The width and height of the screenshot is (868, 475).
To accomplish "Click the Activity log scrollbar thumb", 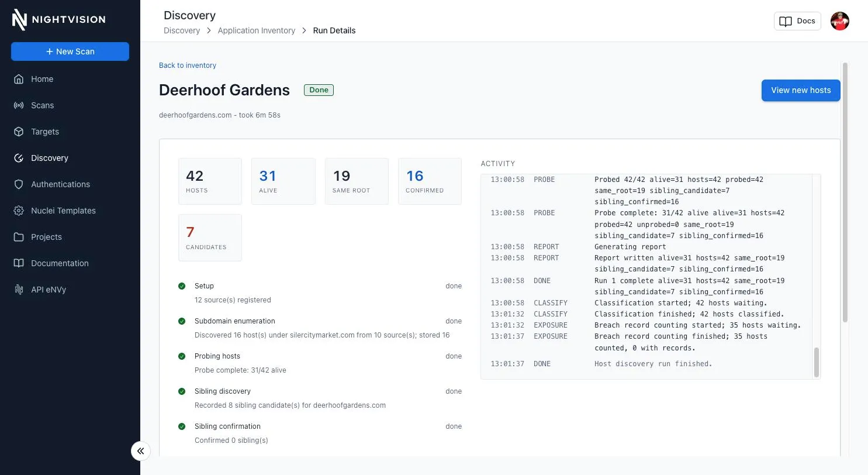I will 817,362.
